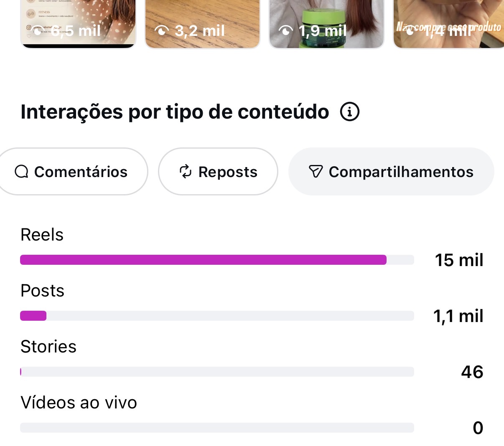Image resolution: width=504 pixels, height=446 pixels.
Task: Open the 'Não compre esse produto' reel thumbnail
Action: pyautogui.click(x=448, y=24)
